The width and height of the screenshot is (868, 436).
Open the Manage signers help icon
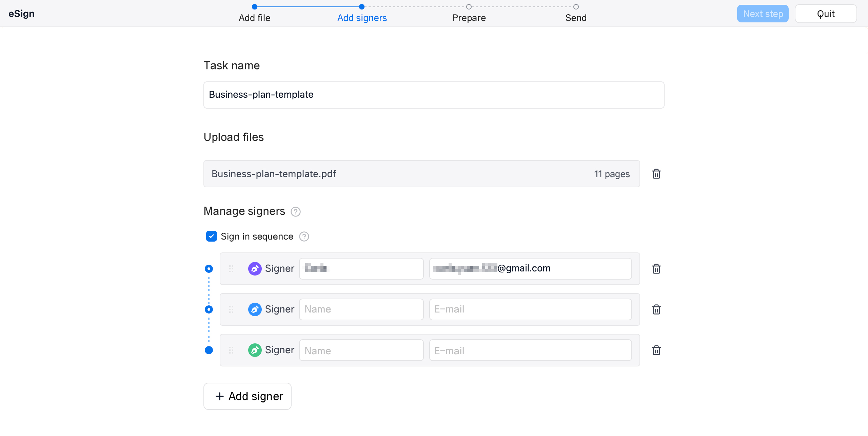(295, 212)
